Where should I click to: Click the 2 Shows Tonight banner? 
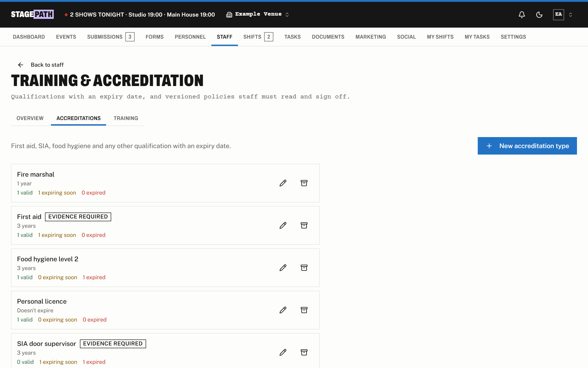coord(140,14)
